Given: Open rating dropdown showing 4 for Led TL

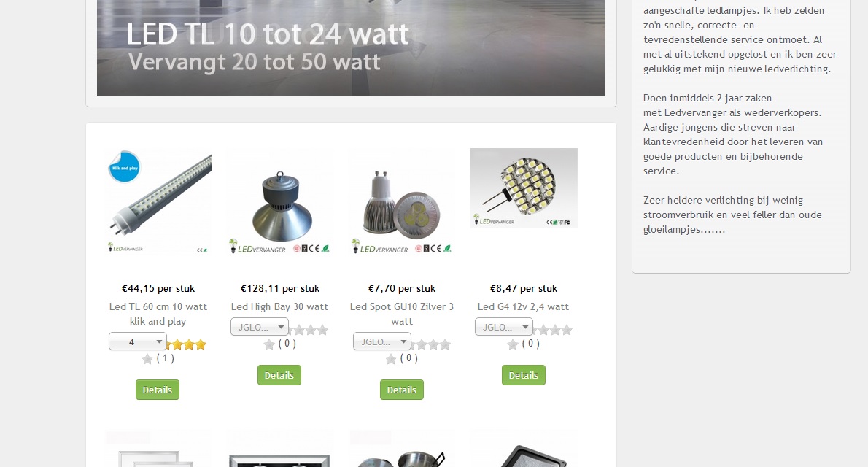Looking at the screenshot, I should (138, 341).
